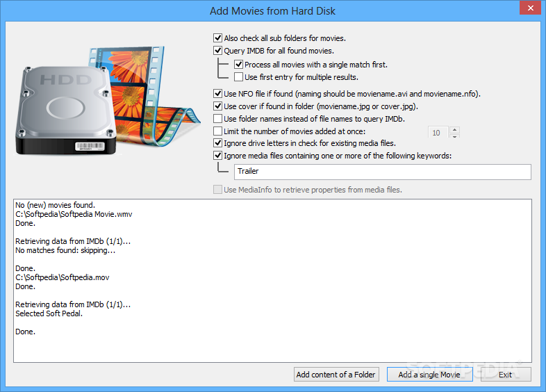The width and height of the screenshot is (546, 392).
Task: Click log line 'No matches found: skipping...'
Action: [x=65, y=250]
